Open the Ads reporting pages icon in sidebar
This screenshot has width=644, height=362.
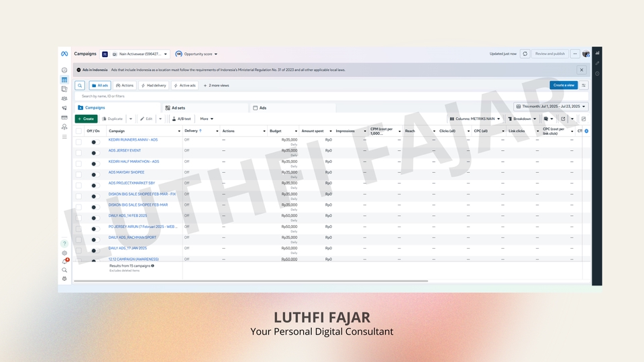pyautogui.click(x=64, y=88)
